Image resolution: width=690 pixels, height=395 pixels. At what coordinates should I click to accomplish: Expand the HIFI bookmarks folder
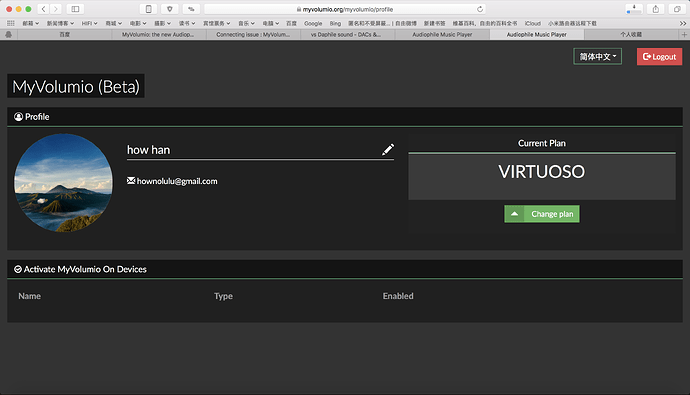pyautogui.click(x=89, y=23)
